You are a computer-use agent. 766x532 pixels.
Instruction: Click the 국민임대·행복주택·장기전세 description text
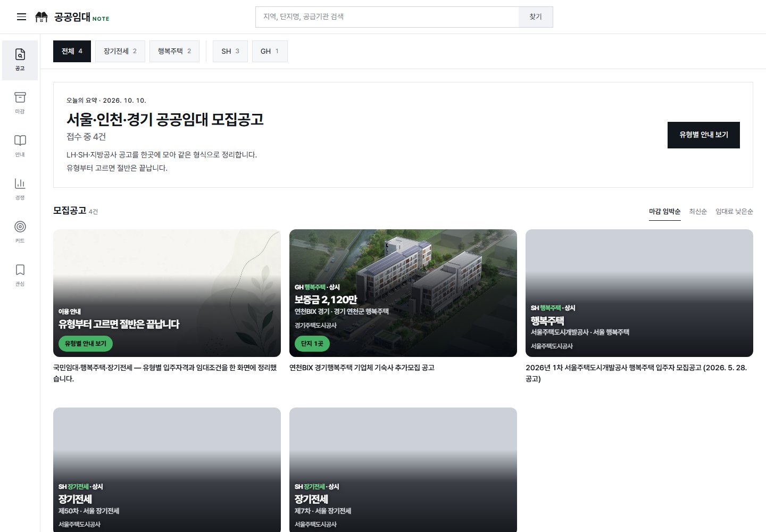tap(165, 373)
